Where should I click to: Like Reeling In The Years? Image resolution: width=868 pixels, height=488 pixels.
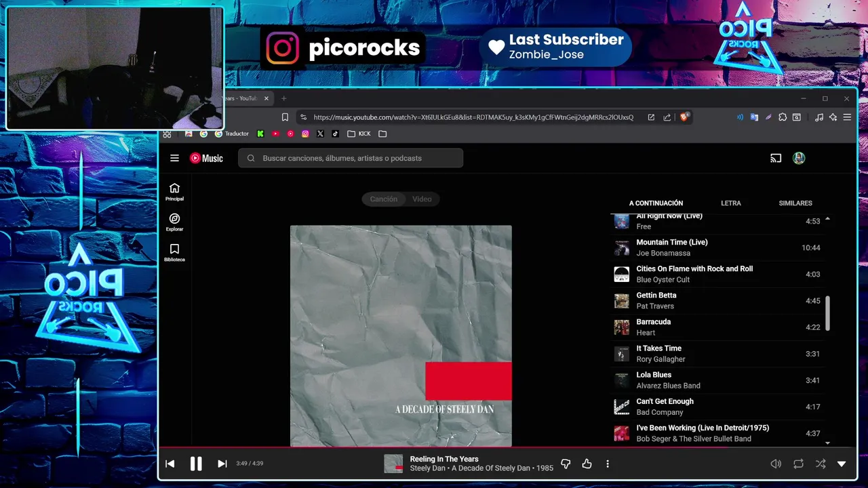pyautogui.click(x=587, y=464)
